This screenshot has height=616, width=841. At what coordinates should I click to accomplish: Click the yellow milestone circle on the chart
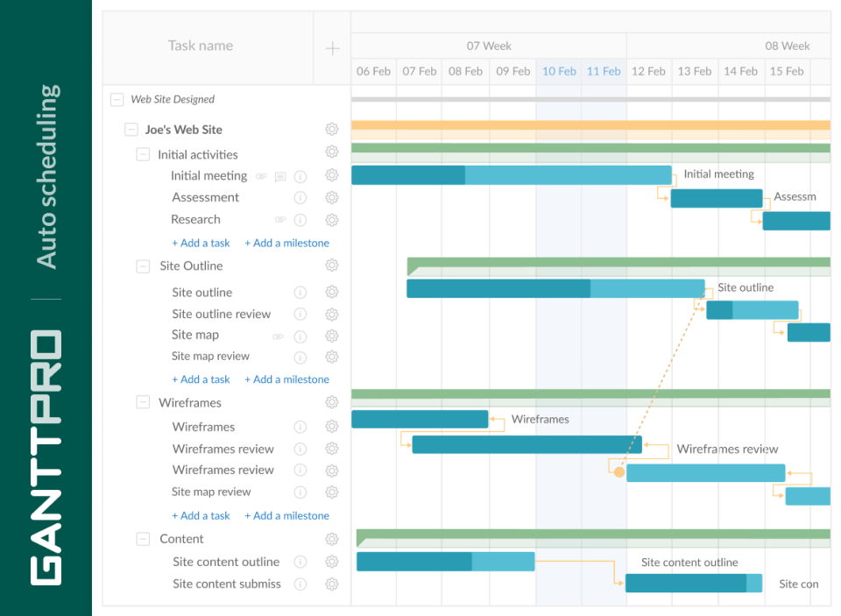point(618,471)
